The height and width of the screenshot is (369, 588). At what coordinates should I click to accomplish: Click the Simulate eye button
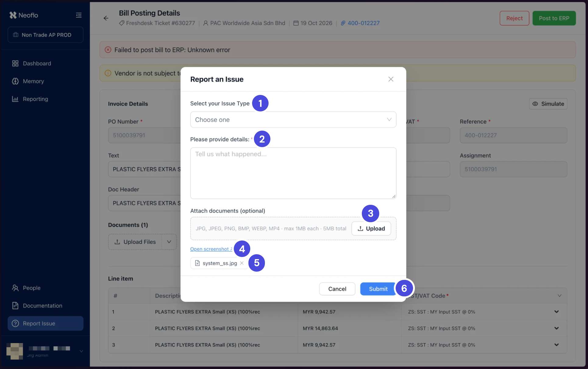pyautogui.click(x=548, y=104)
